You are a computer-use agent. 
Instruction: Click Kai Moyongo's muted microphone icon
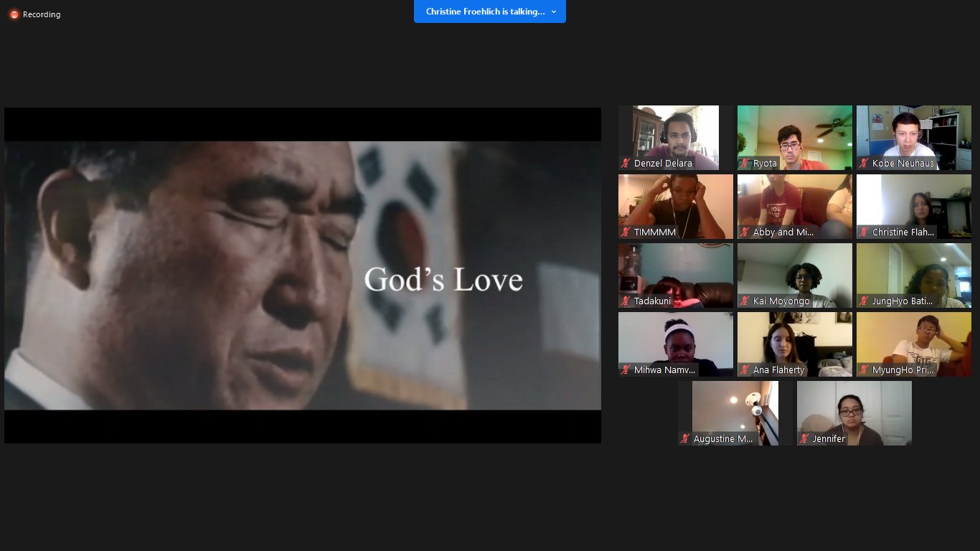click(x=745, y=301)
